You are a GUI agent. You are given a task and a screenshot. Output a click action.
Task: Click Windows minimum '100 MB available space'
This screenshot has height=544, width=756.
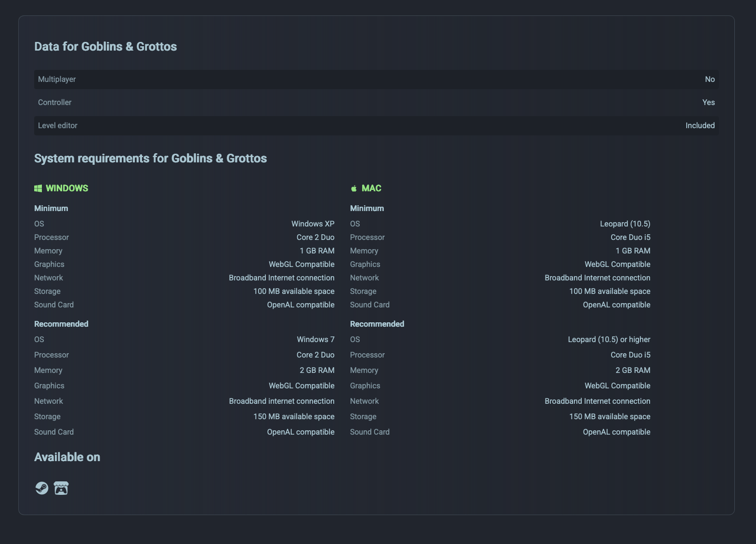pyautogui.click(x=294, y=291)
